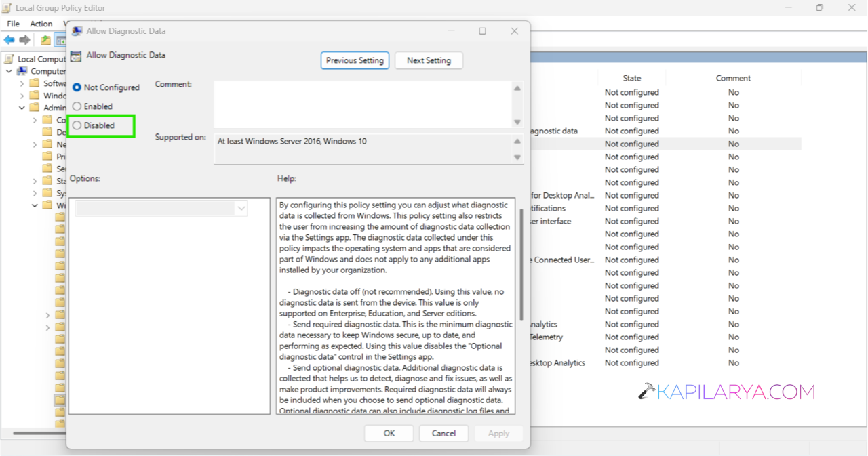Select the 'er interface' policy row
The image size is (868, 456).
pos(665,221)
